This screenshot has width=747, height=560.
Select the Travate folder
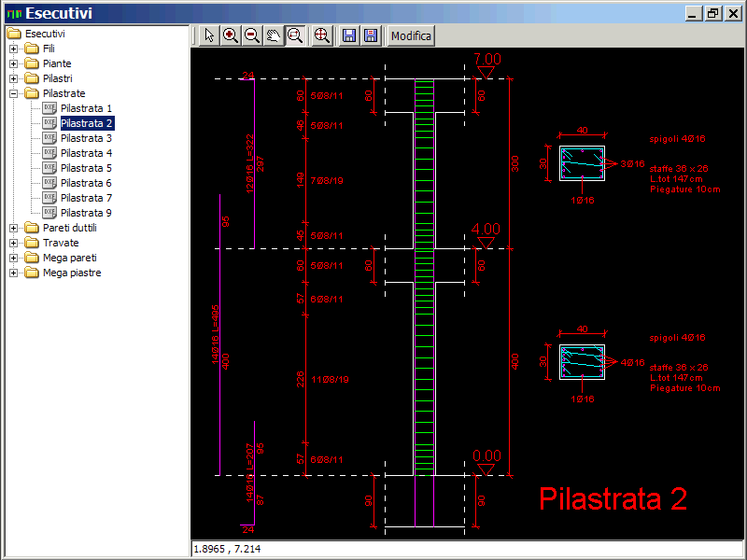pos(61,243)
